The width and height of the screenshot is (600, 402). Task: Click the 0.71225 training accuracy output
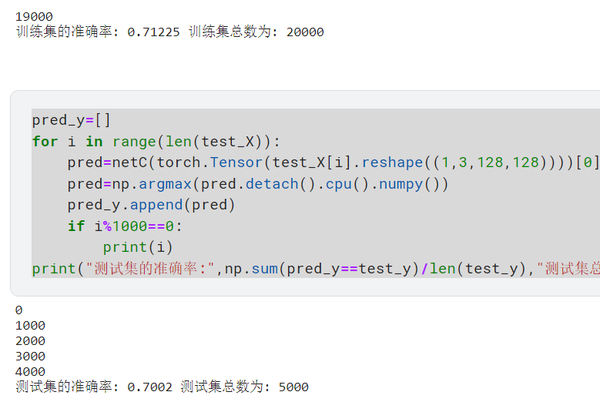click(x=153, y=32)
